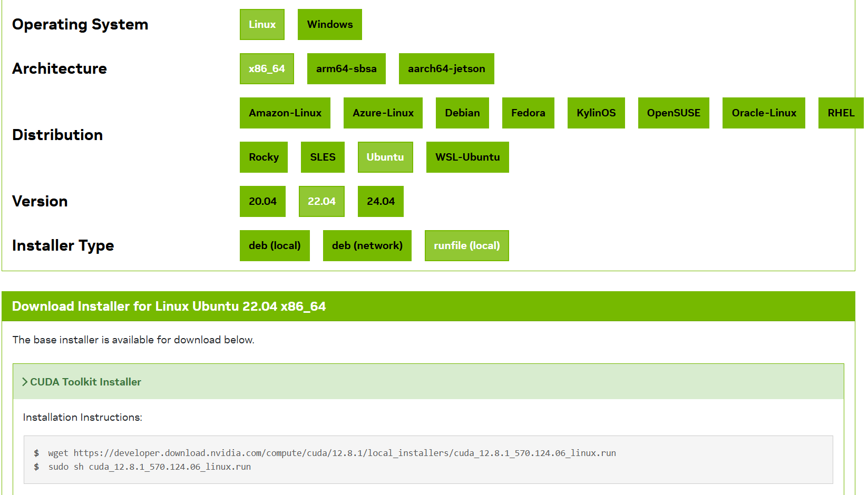Choose deb (local) installer type
The height and width of the screenshot is (495, 868).
275,245
